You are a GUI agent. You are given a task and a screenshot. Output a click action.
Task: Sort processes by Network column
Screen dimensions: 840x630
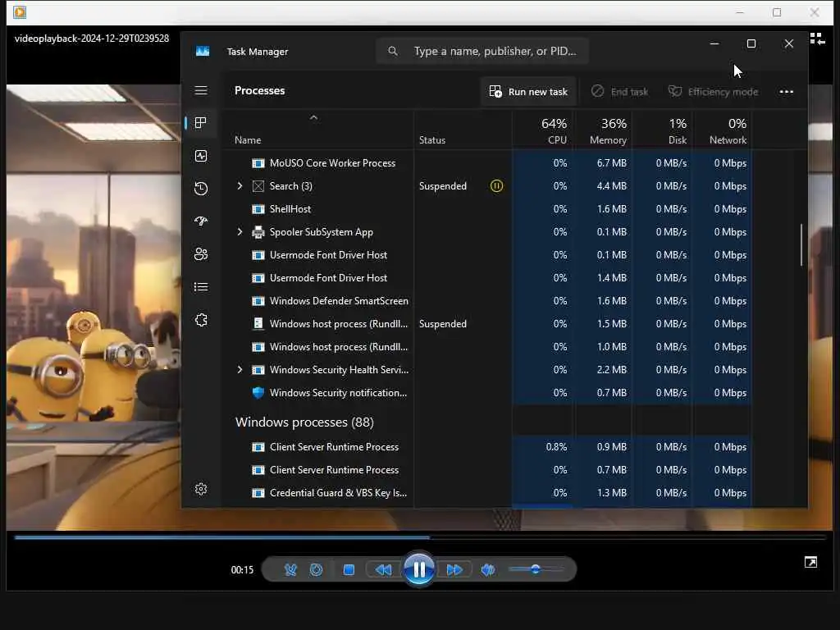pos(724,130)
